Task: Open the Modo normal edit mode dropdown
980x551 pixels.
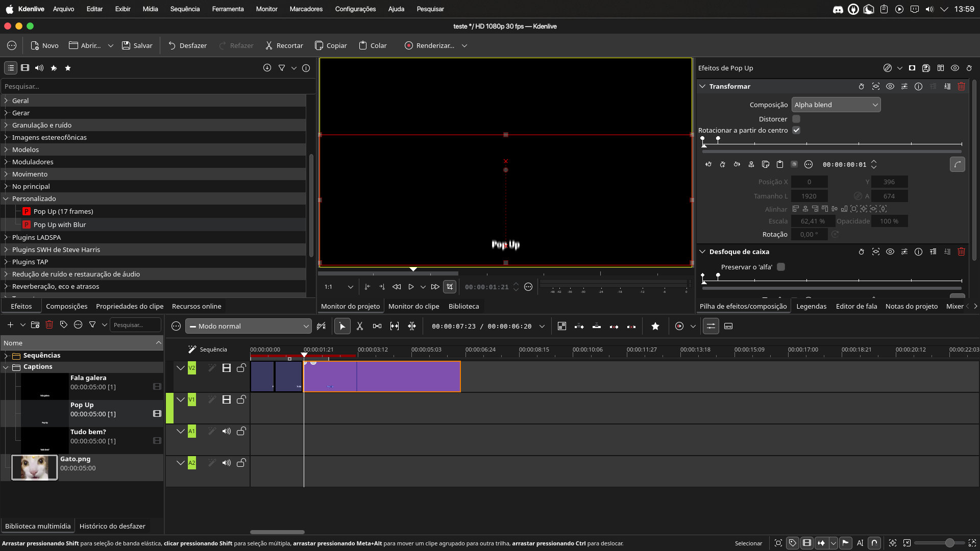Action: pos(249,326)
